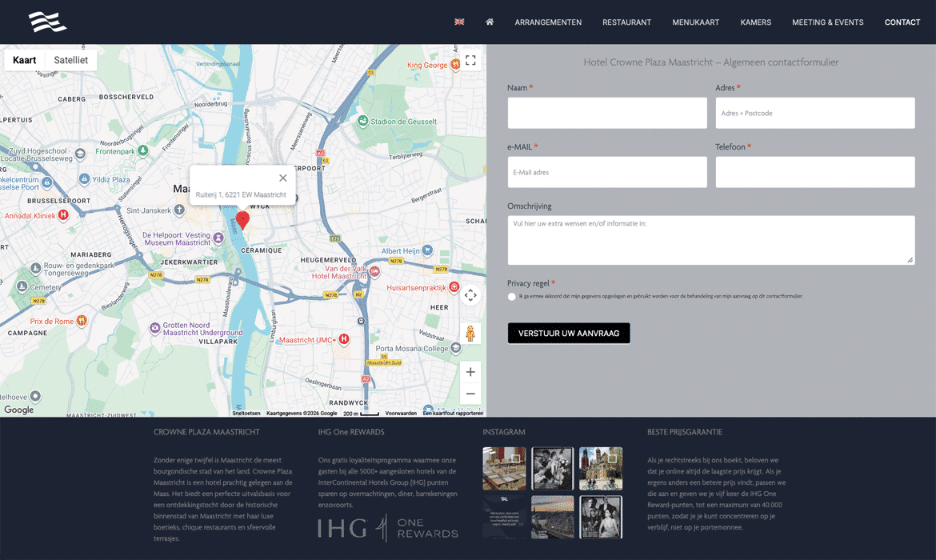Open Instagram thumbnail of church square
Screen dimensions: 936x560
point(601,469)
